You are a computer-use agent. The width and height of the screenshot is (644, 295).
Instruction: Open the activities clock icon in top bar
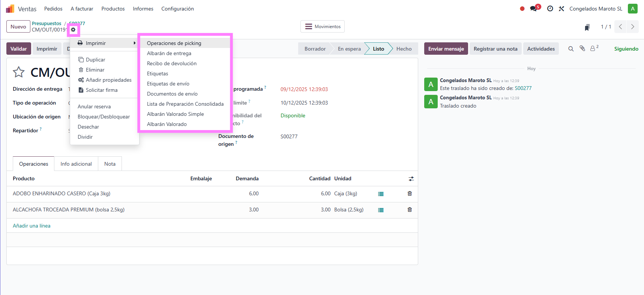[550, 9]
